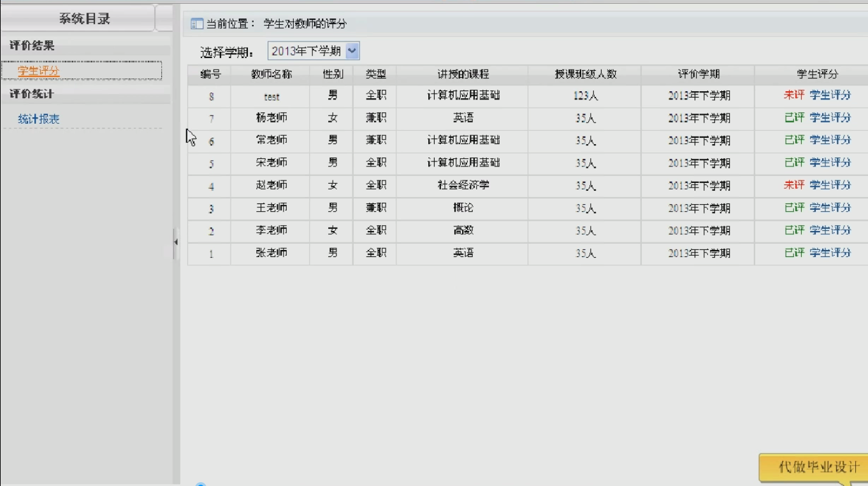Click the 未评 status for 赵老师
The image size is (868, 486).
[x=794, y=185]
